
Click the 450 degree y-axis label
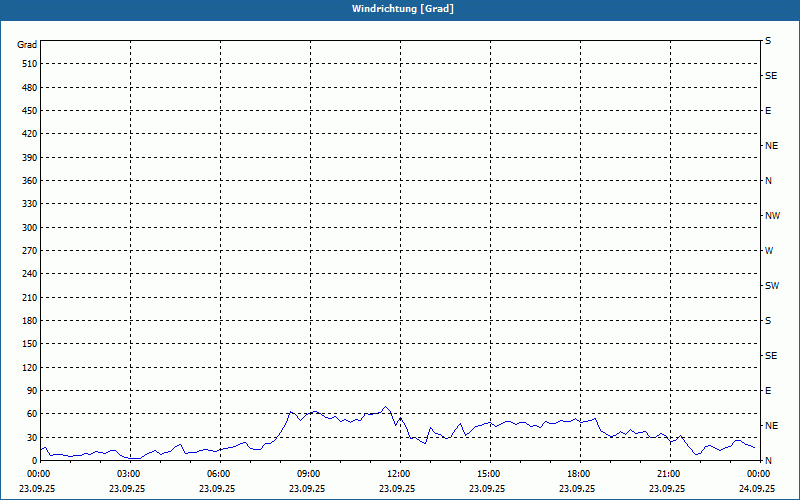(x=28, y=111)
